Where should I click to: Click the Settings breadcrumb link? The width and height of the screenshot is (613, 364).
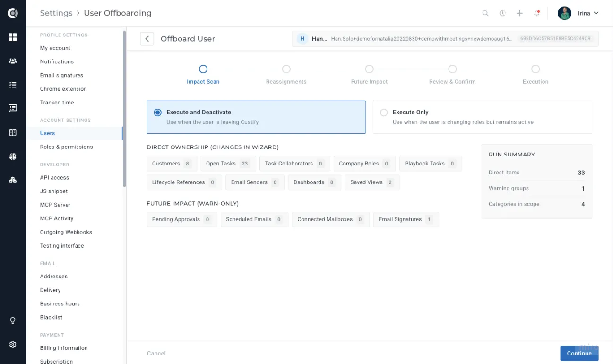[x=56, y=13]
